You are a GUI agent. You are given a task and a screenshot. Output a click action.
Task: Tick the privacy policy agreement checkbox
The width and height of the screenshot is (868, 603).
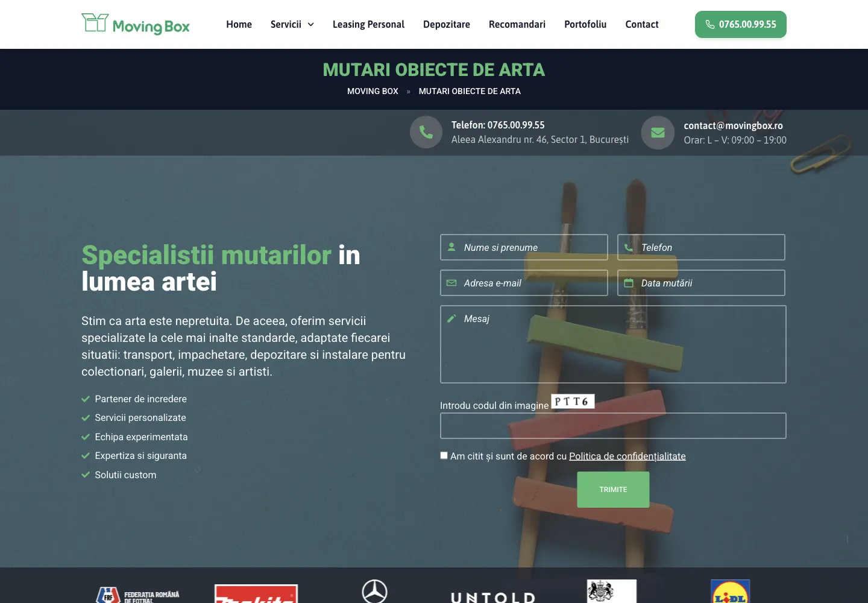pyautogui.click(x=444, y=456)
